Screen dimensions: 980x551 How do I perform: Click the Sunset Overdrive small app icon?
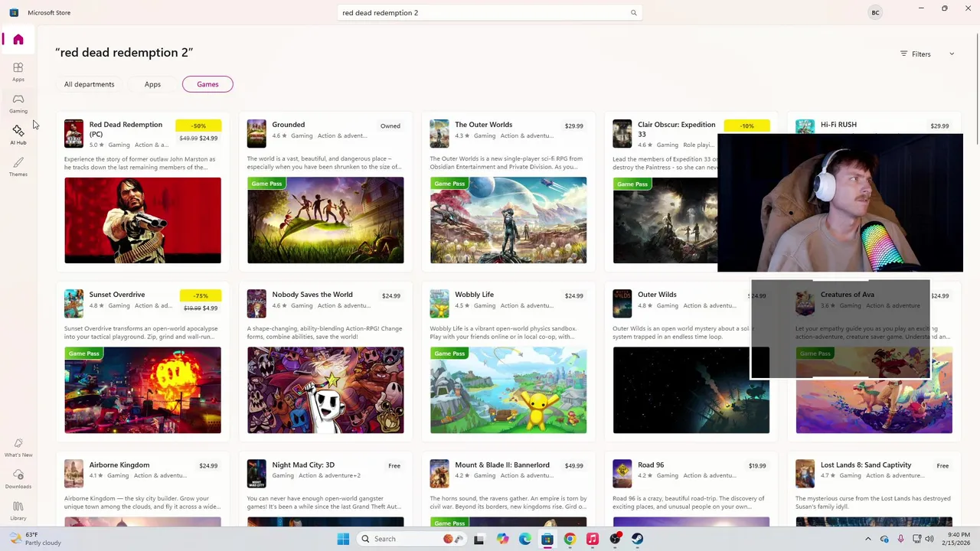point(73,303)
